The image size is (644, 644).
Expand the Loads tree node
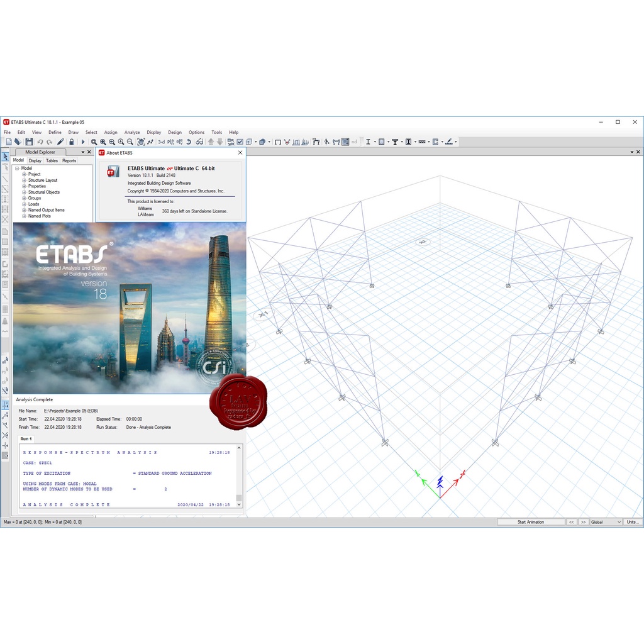pos(24,204)
